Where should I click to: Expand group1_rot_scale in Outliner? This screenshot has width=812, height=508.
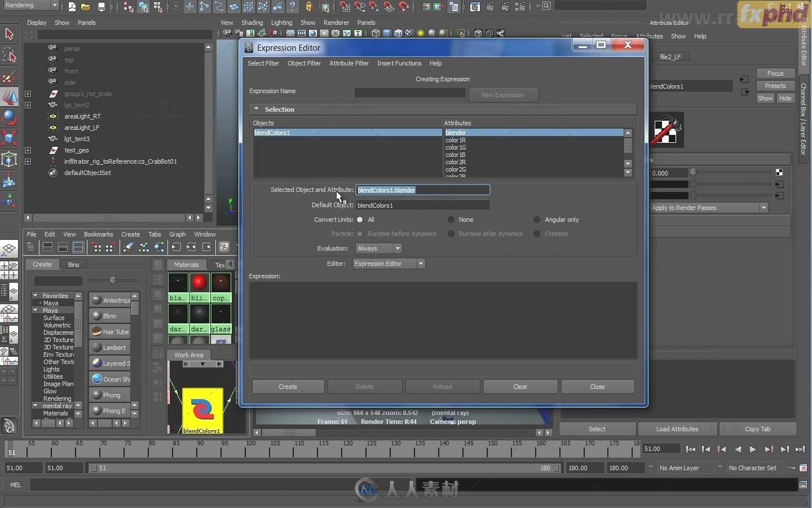coord(28,94)
